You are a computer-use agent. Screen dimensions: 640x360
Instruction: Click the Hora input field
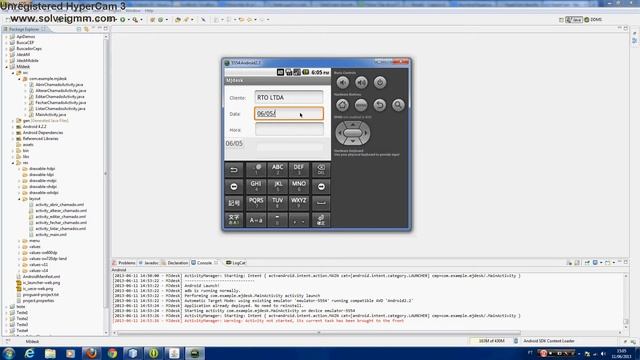pos(289,129)
